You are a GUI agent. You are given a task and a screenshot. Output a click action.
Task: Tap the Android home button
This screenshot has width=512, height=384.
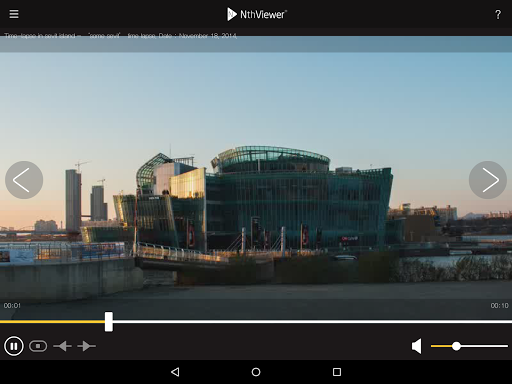point(256,372)
